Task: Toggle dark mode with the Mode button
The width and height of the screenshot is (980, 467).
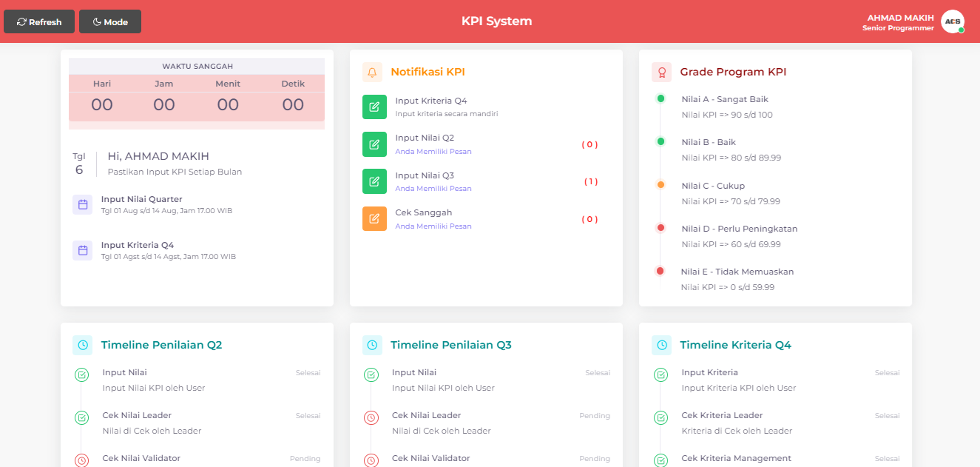Action: click(110, 21)
